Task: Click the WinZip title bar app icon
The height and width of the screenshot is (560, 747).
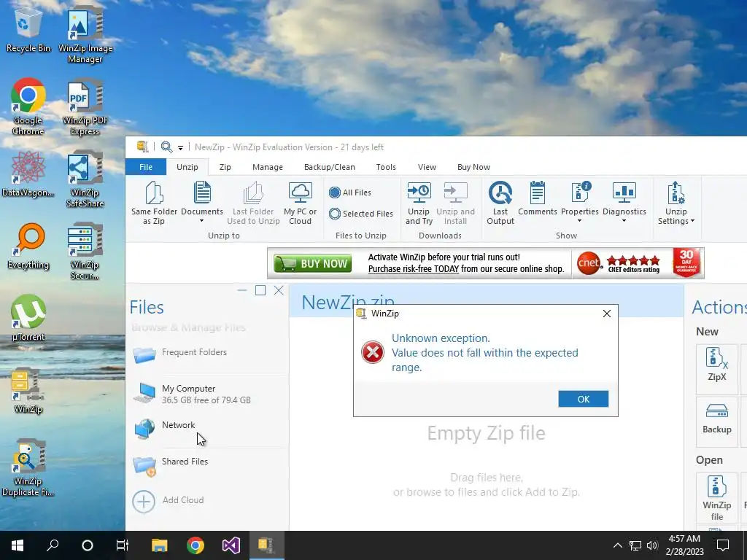Action: point(142,147)
